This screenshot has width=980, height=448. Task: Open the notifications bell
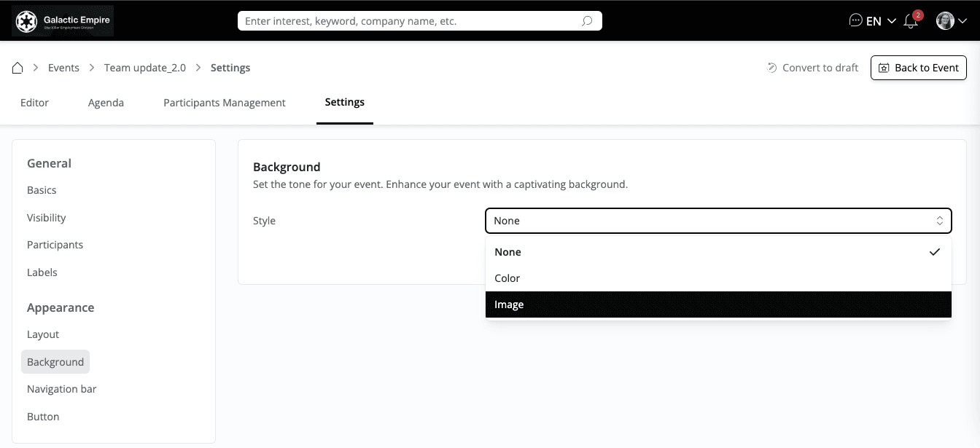pyautogui.click(x=911, y=21)
